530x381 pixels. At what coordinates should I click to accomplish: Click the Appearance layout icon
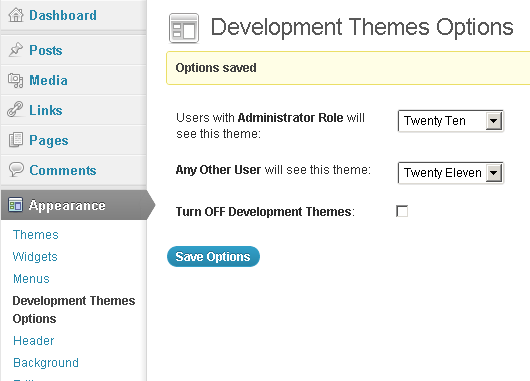[16, 205]
